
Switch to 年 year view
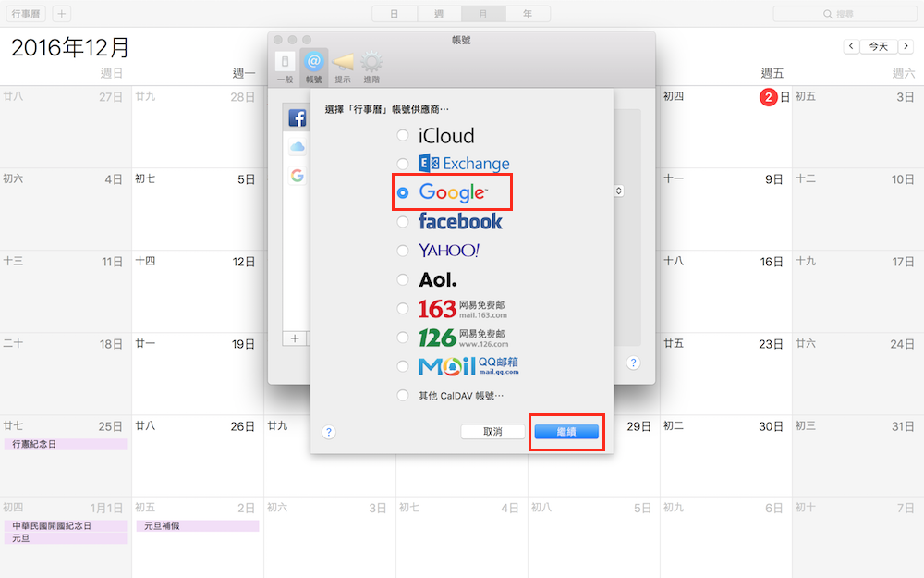528,14
